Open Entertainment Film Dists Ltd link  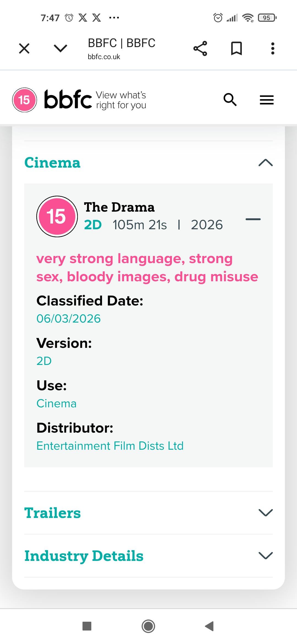110,446
